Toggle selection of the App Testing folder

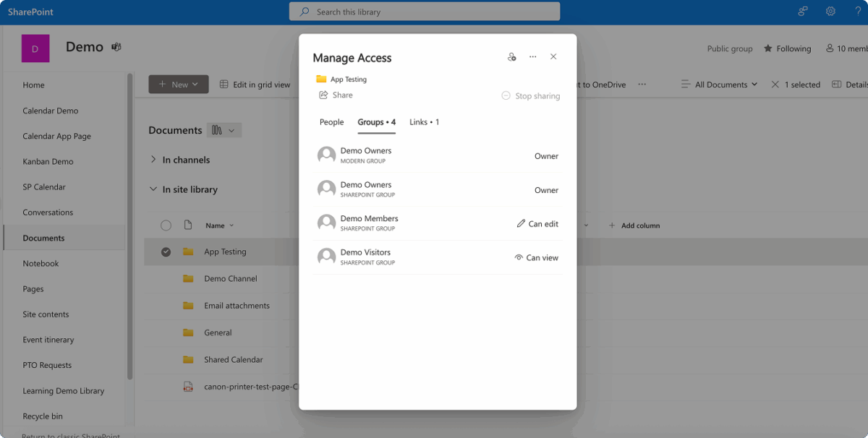166,252
